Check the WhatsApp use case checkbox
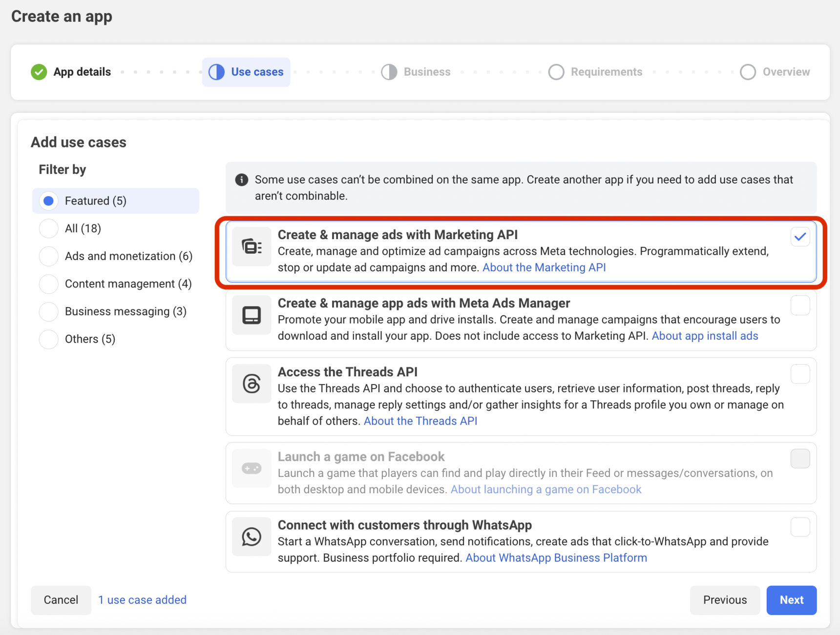840x635 pixels. (x=799, y=527)
